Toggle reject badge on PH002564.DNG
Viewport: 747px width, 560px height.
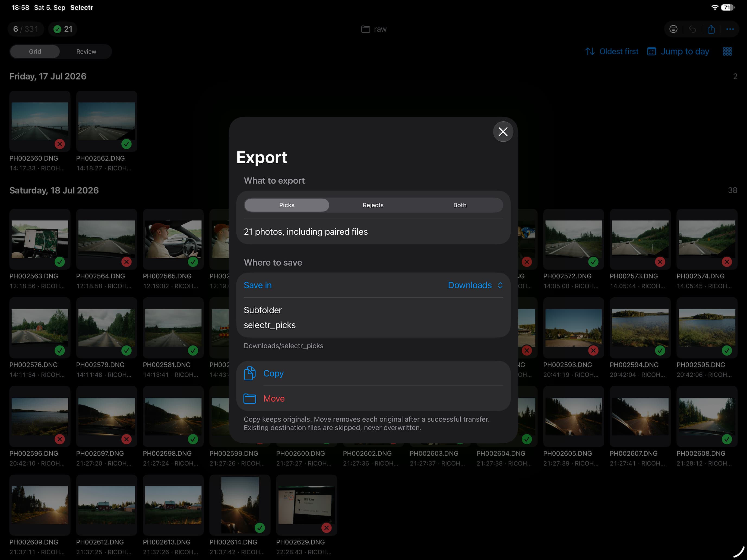pyautogui.click(x=126, y=262)
